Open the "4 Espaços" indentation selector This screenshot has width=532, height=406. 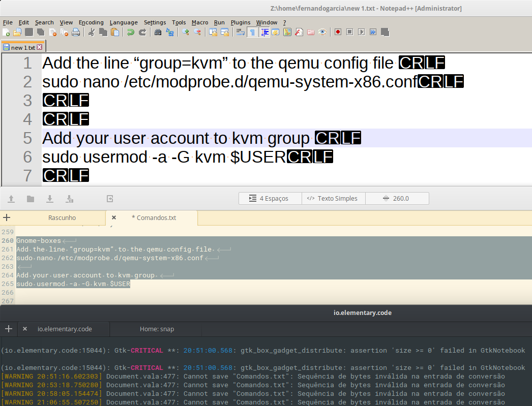[270, 199]
